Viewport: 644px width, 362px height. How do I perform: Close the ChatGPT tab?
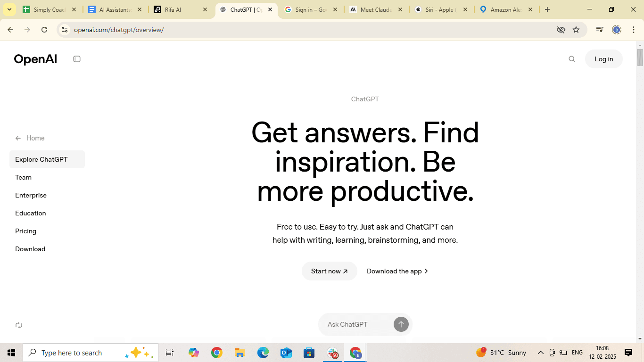tap(270, 9)
